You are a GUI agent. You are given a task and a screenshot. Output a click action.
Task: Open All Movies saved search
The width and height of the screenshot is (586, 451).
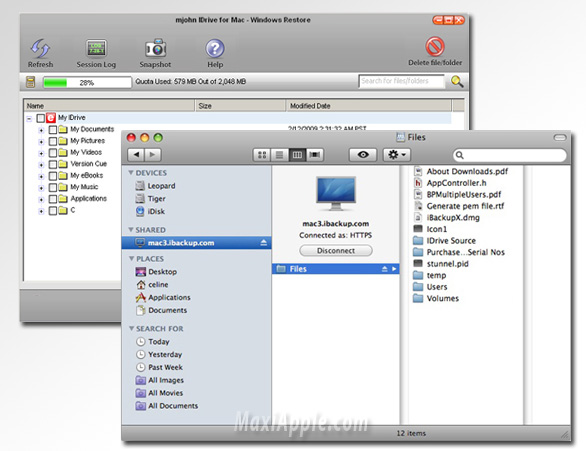(159, 393)
